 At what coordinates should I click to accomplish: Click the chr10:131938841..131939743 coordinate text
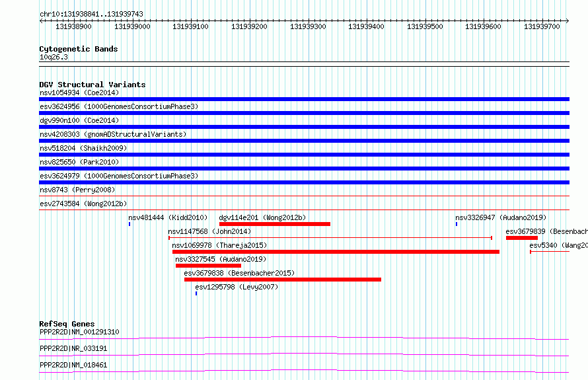[x=91, y=15]
